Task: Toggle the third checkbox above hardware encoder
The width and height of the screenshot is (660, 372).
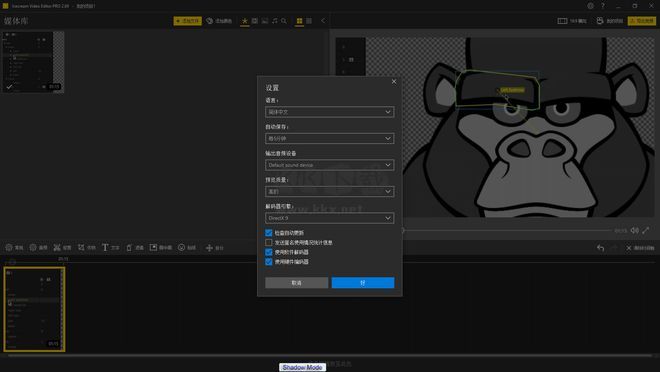Action: (x=269, y=252)
